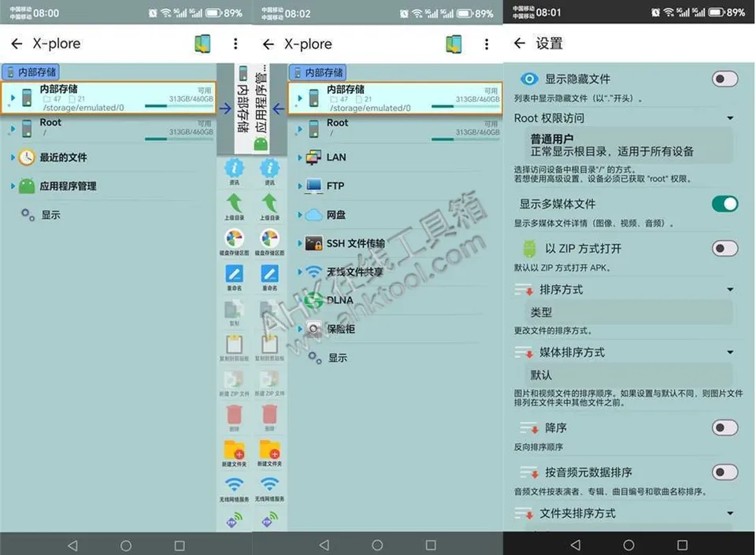The image size is (756, 555).
Task: Open the 排序方式 dropdown arrow
Action: click(x=731, y=290)
